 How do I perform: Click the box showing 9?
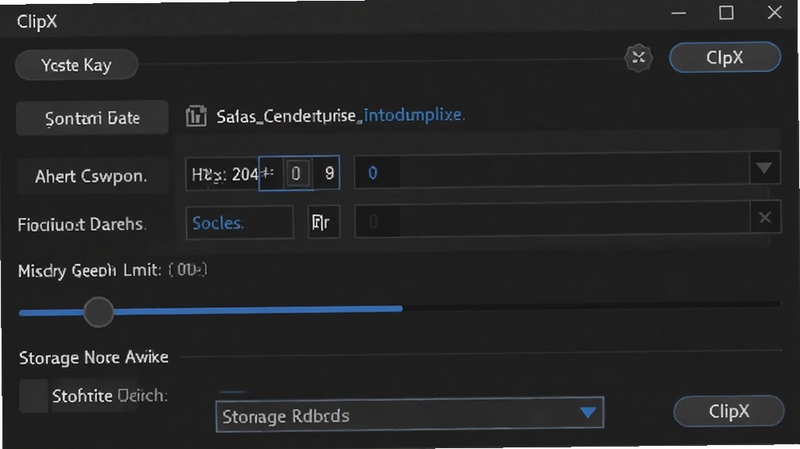[327, 173]
